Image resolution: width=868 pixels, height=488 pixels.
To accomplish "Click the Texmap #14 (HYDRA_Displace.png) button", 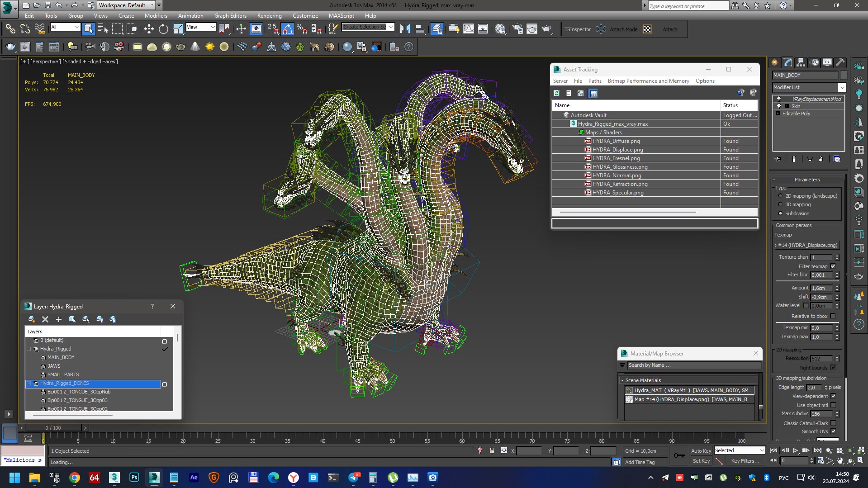I will pyautogui.click(x=807, y=245).
